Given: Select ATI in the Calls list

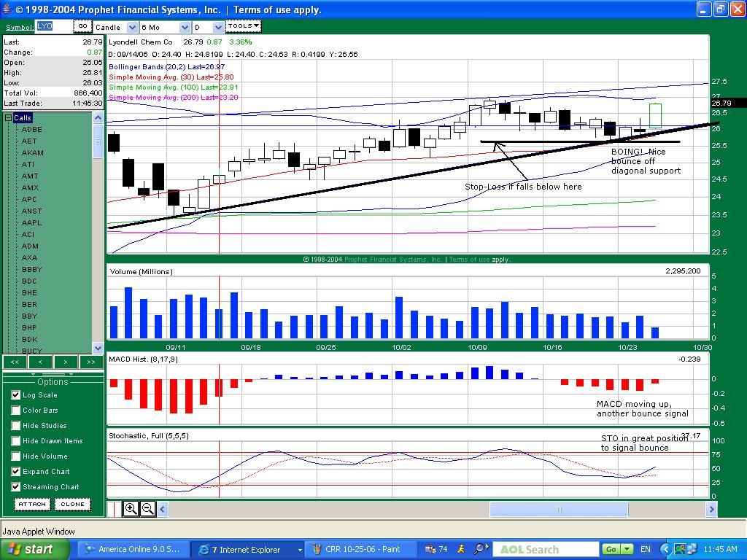Looking at the screenshot, I should [28, 164].
